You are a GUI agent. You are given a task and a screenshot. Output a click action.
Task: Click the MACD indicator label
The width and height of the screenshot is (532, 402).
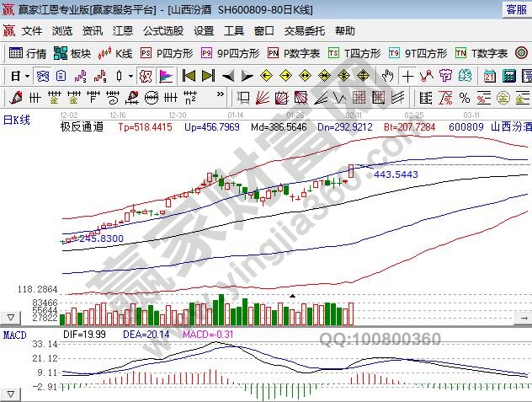point(14,335)
